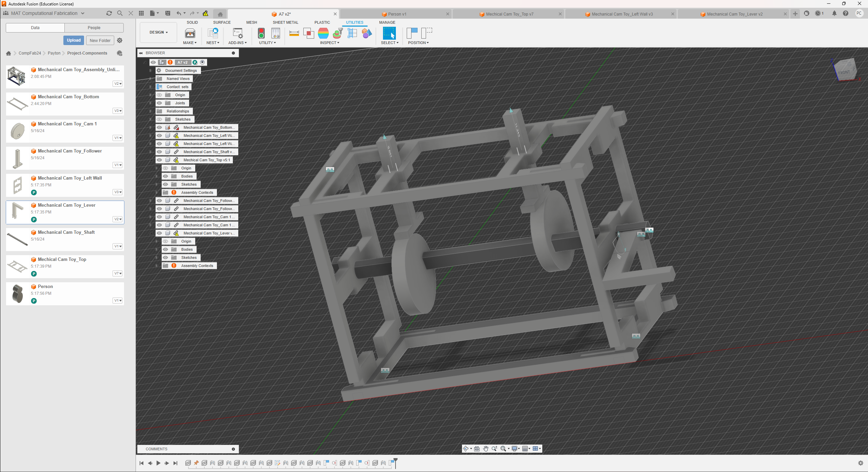Click the refresh icon in data panel
The width and height of the screenshot is (868, 472).
click(109, 13)
